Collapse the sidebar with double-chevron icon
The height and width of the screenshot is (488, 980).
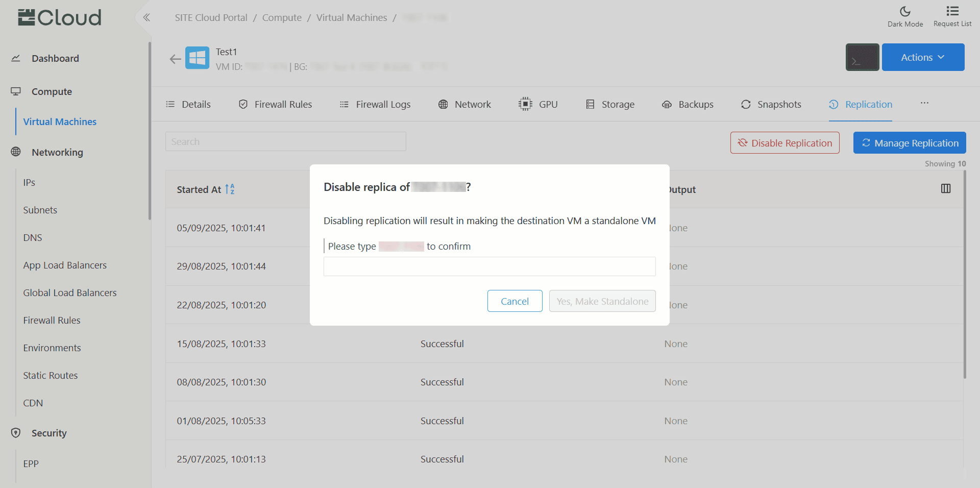(x=146, y=18)
